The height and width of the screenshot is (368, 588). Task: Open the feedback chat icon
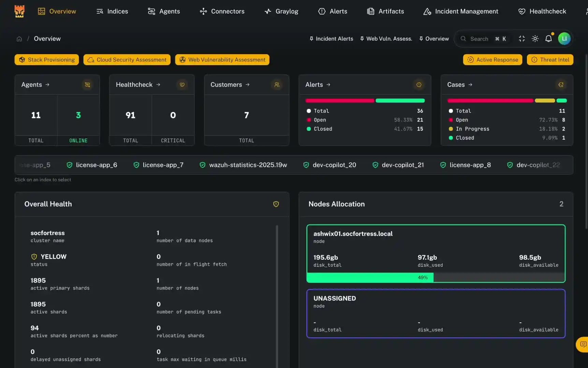(x=583, y=344)
